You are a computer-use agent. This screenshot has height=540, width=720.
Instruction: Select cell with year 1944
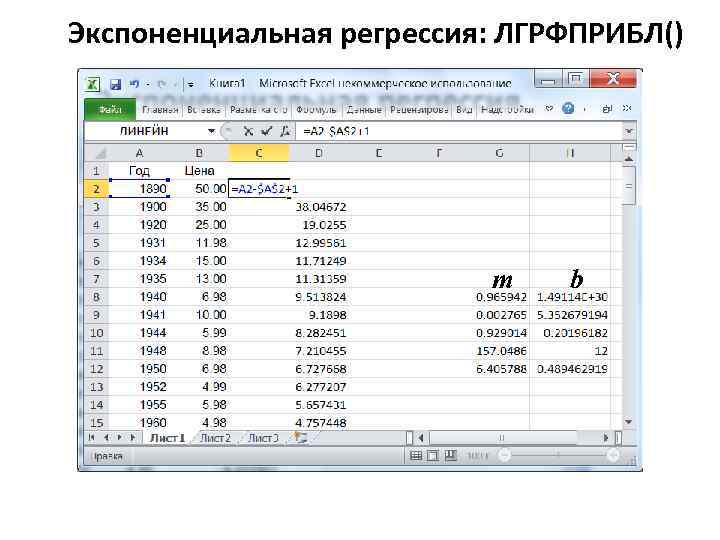click(x=139, y=333)
